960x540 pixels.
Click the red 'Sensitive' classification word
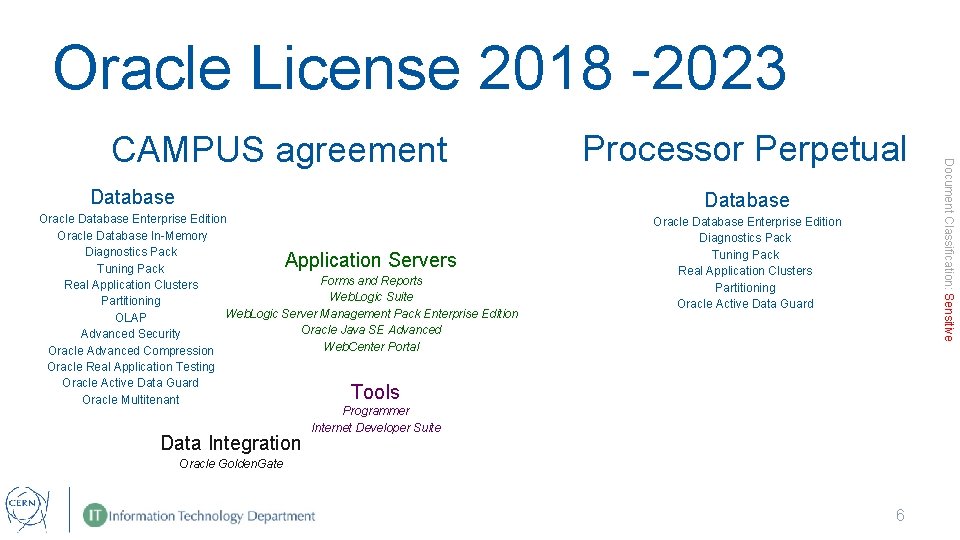click(948, 317)
